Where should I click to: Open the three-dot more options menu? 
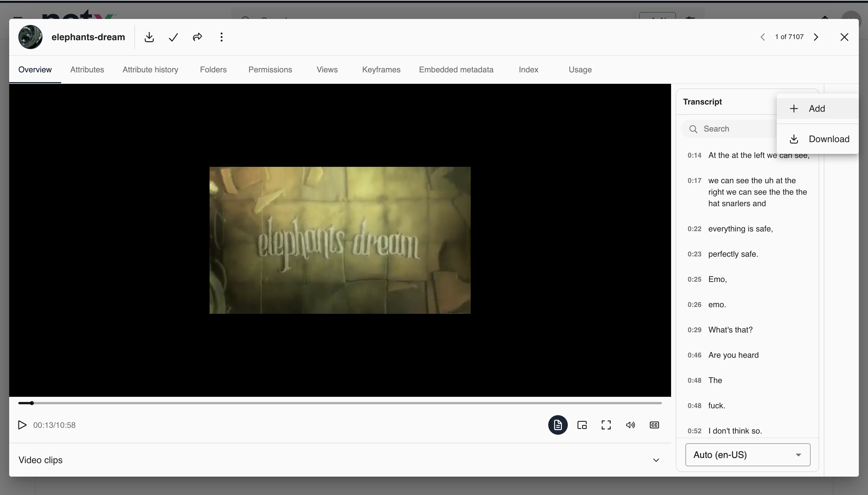coord(222,37)
